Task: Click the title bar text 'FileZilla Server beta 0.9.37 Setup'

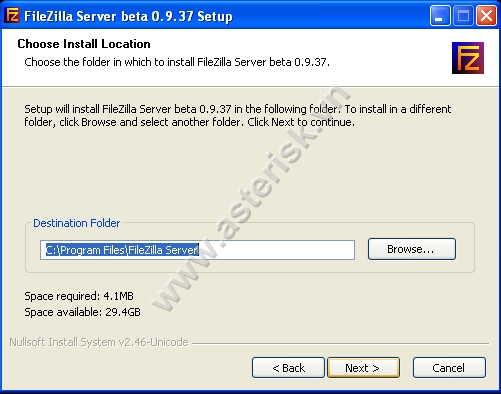Action: click(128, 16)
